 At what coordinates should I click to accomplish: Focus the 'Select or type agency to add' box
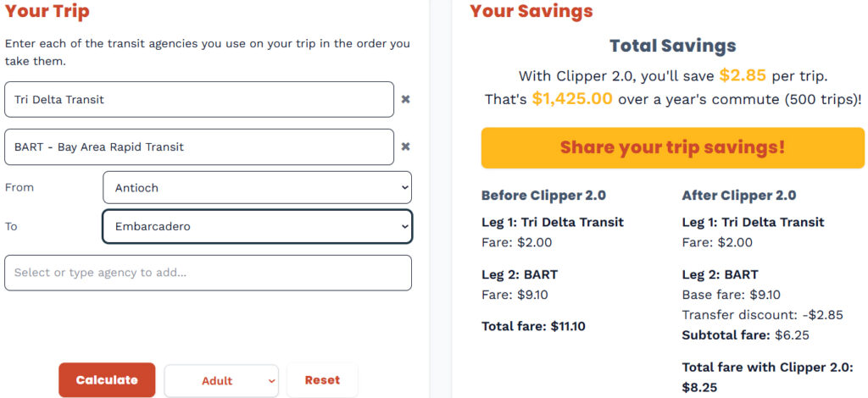click(x=208, y=273)
